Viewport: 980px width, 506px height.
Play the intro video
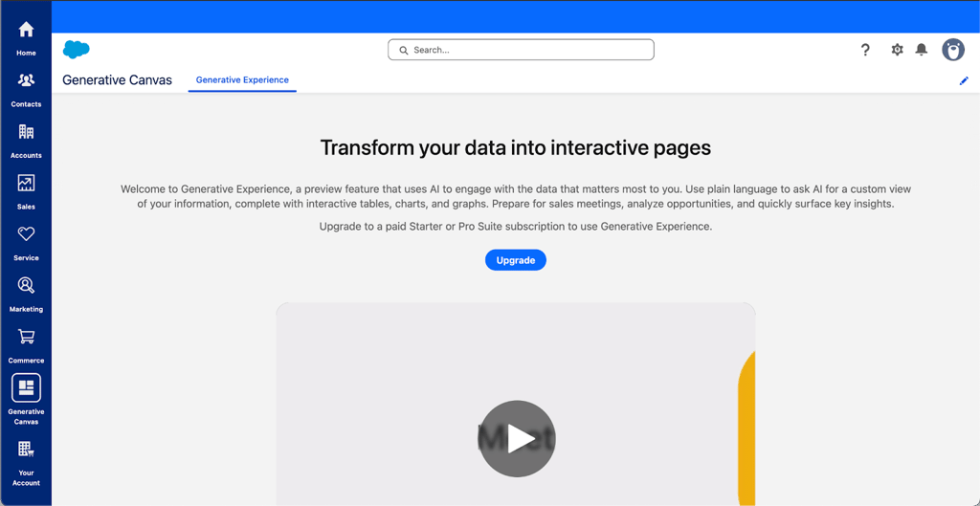[517, 438]
